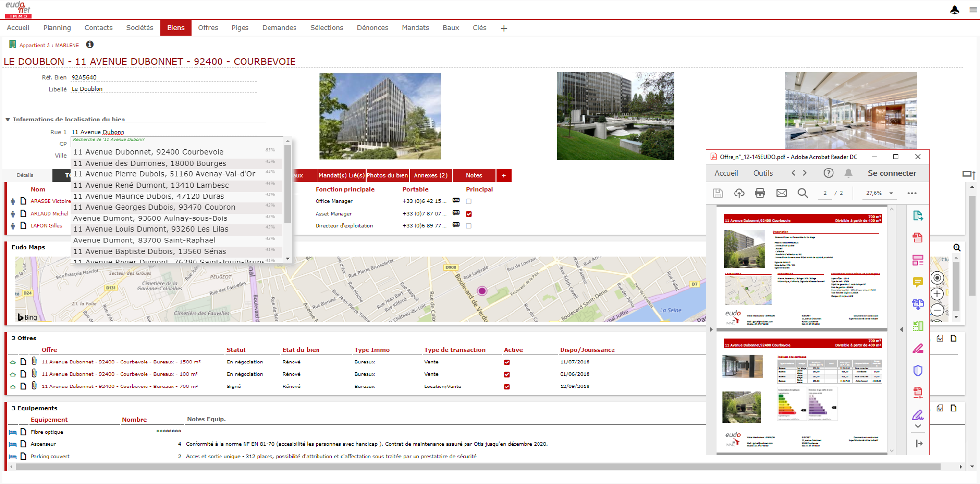Click SMS icon for ARASSE Victoire's phone
Viewport: 980px width, 484px height.
pos(456,200)
